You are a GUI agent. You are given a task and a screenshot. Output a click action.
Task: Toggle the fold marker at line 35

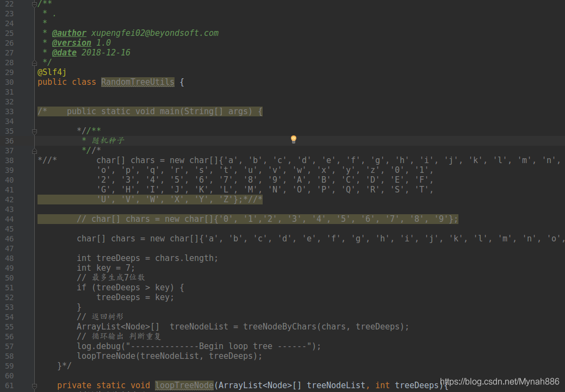click(35, 132)
